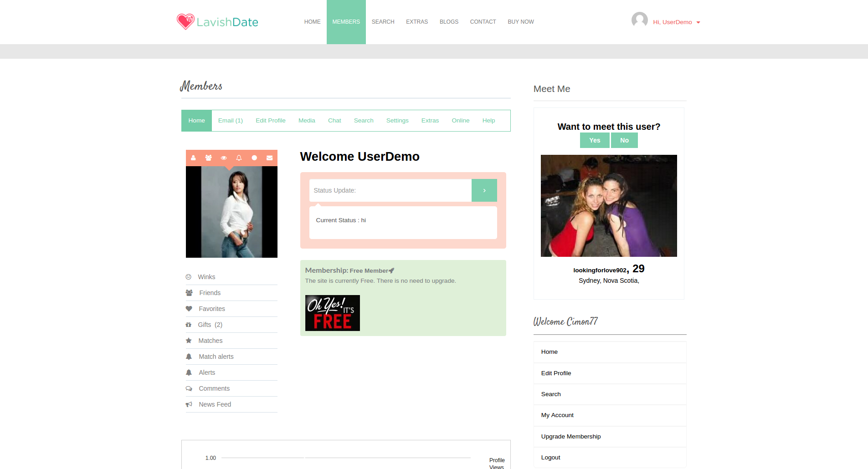The image size is (868, 469).
Task: Open the Search tab in members bar
Action: [364, 121]
